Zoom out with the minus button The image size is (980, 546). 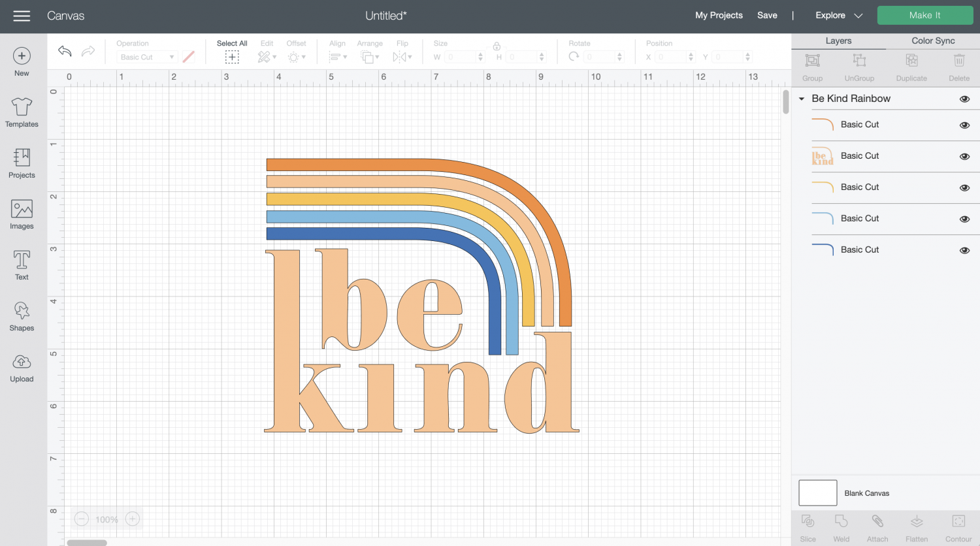tap(81, 519)
